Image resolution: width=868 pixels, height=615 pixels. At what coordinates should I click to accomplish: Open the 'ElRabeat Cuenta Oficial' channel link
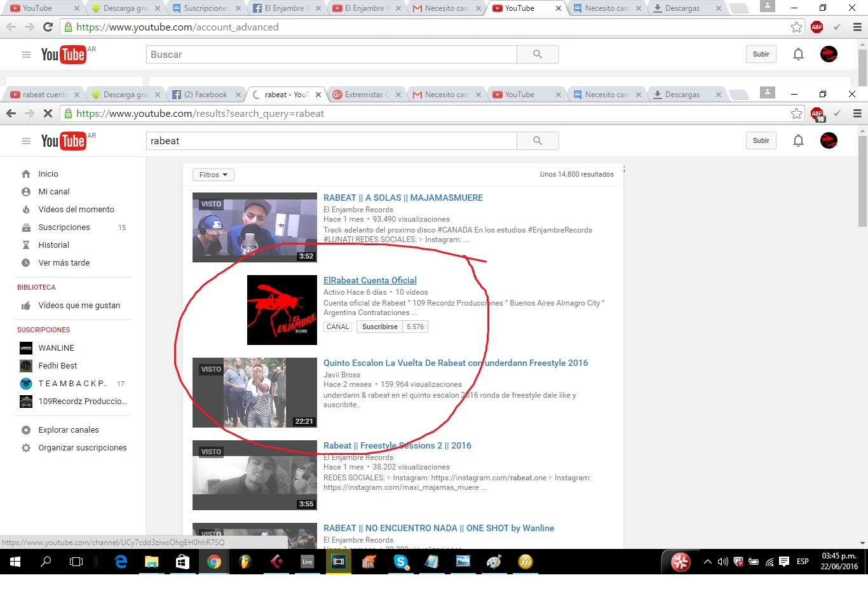[x=370, y=280]
